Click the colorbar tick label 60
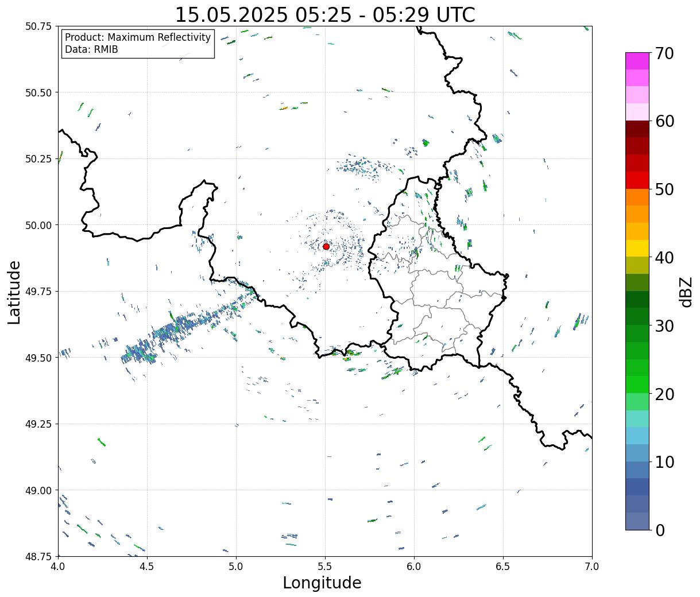The height and width of the screenshot is (597, 700). (664, 121)
